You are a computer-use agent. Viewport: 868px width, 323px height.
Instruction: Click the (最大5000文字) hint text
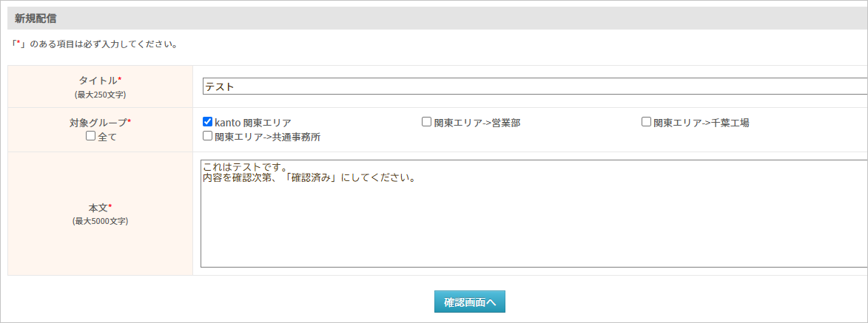click(100, 221)
